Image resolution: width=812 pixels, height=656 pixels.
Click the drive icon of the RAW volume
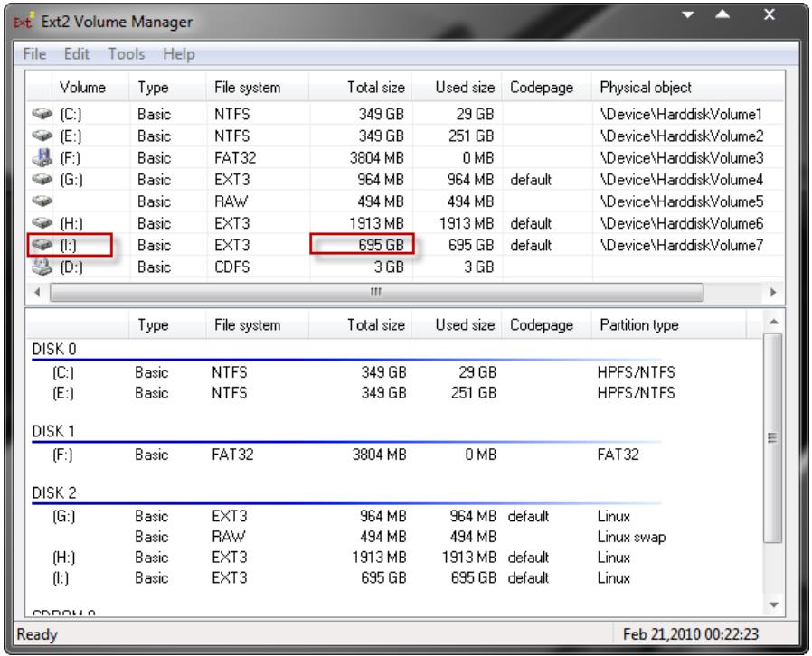point(42,201)
